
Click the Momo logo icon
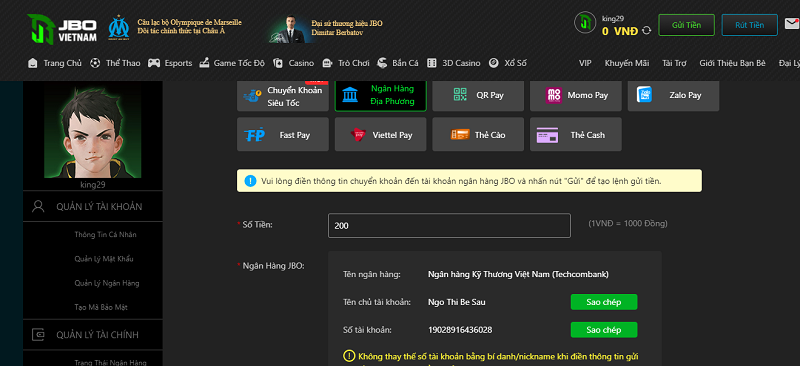click(x=554, y=95)
